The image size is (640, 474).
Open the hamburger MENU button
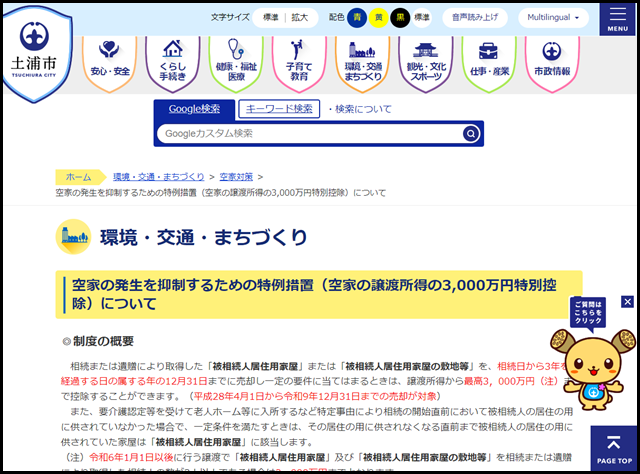[617, 19]
